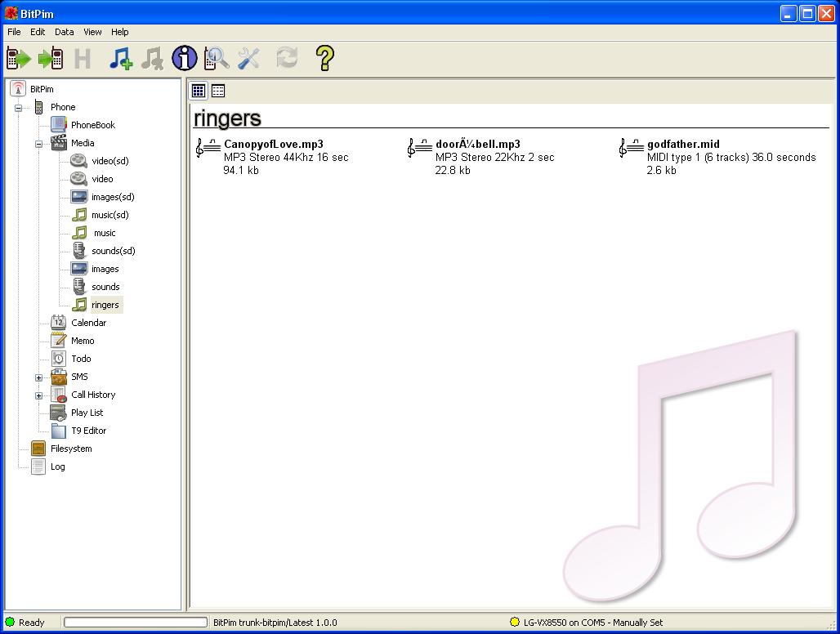The height and width of the screenshot is (634, 840).
Task: Click the 94.1 kb file size text
Action: tap(241, 170)
